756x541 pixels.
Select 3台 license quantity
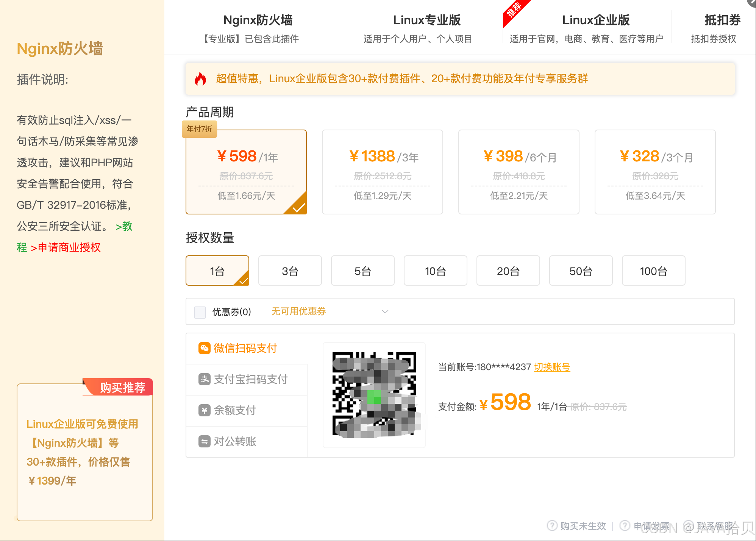coord(290,270)
